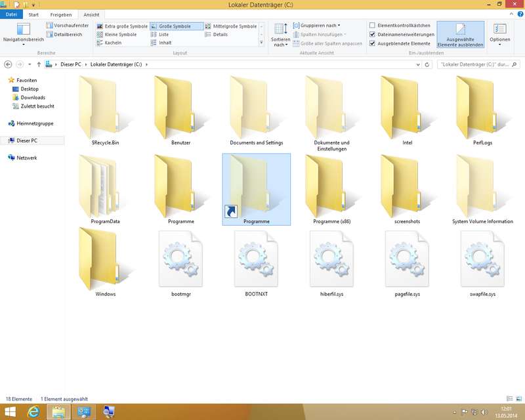This screenshot has height=420, width=525.
Task: Go back with the back arrow
Action: click(9, 64)
